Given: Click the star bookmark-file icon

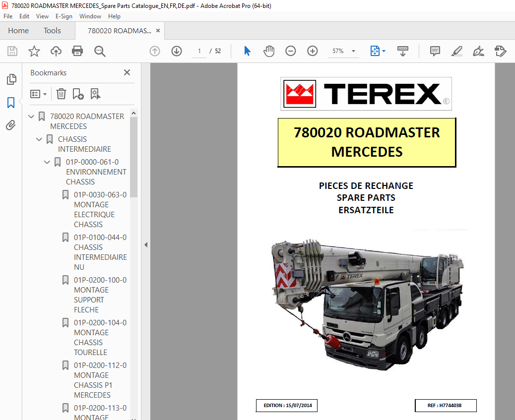Looking at the screenshot, I should 34,51.
